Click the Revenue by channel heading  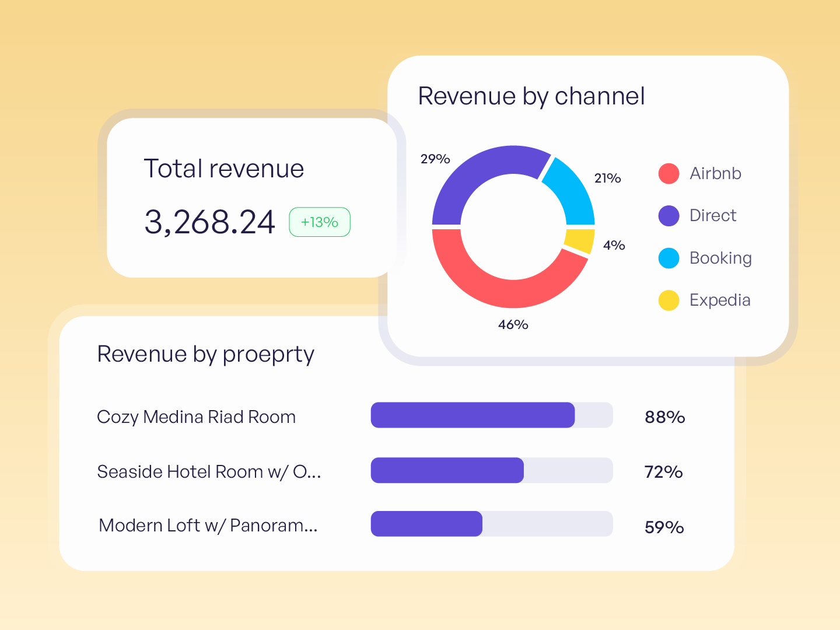531,97
